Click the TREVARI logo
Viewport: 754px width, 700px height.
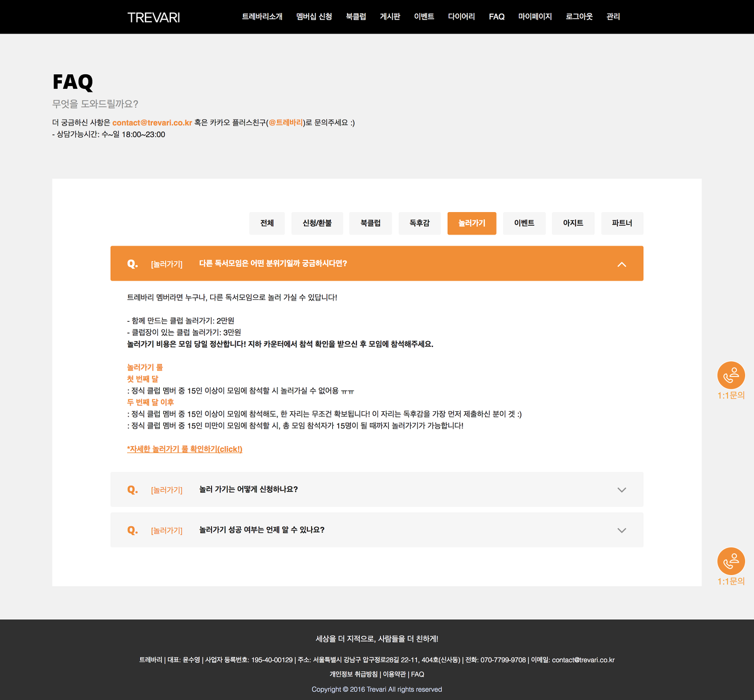[154, 17]
